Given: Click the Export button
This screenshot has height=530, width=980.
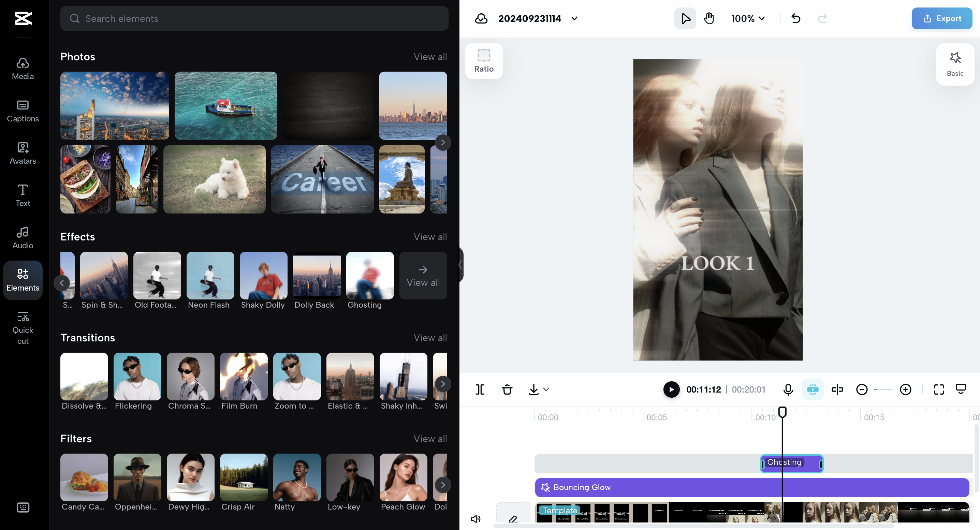Looking at the screenshot, I should (941, 18).
